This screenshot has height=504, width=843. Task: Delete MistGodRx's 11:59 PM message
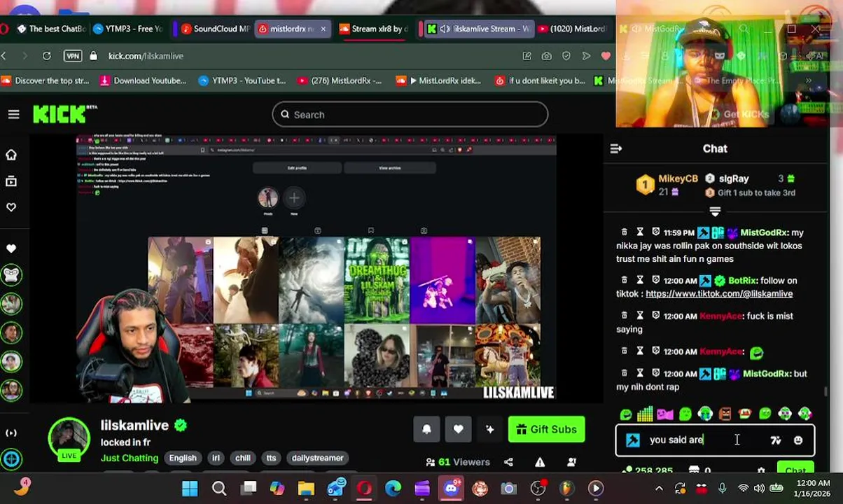point(624,232)
